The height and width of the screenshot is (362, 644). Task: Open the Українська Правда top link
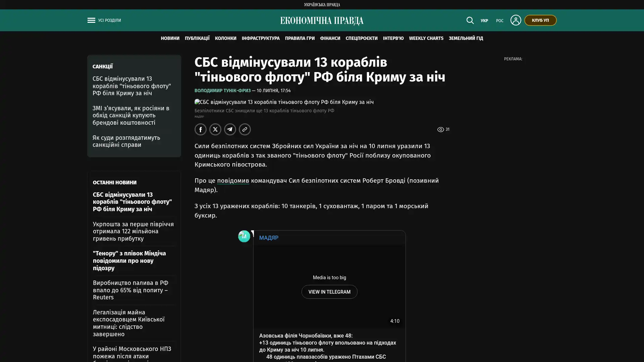[x=322, y=5]
